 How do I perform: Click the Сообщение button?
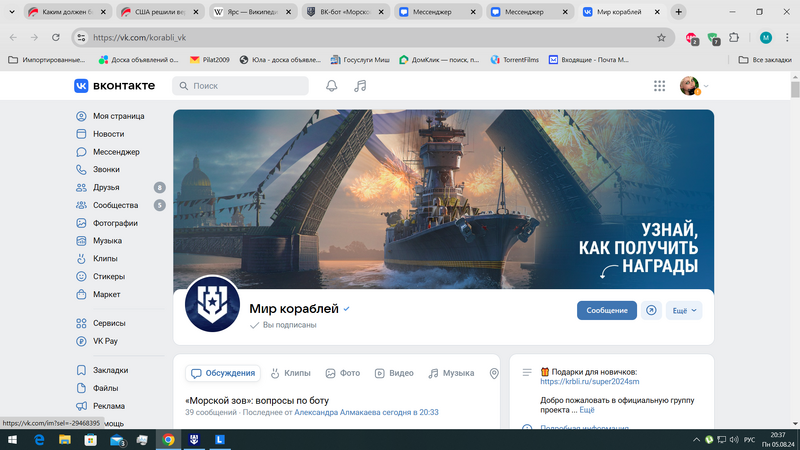click(x=607, y=310)
